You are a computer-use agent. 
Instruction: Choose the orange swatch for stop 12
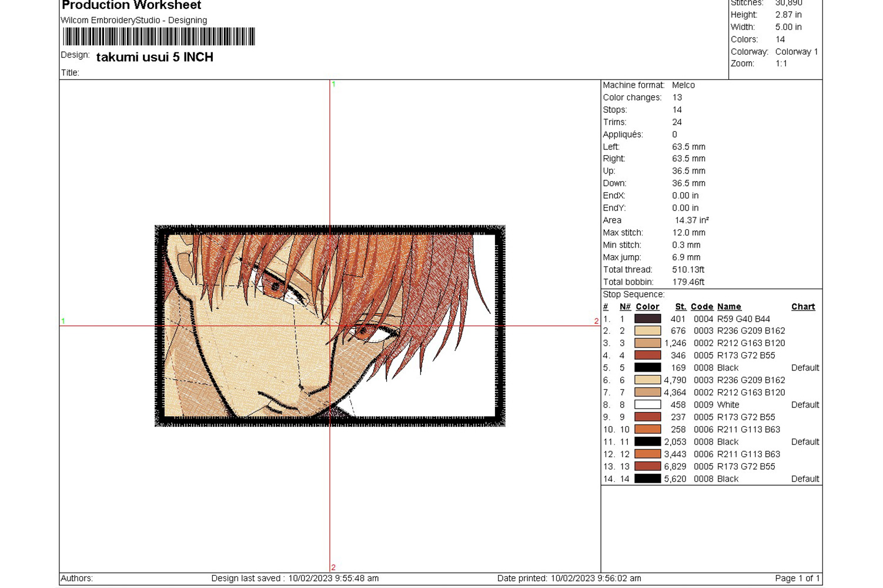[647, 454]
